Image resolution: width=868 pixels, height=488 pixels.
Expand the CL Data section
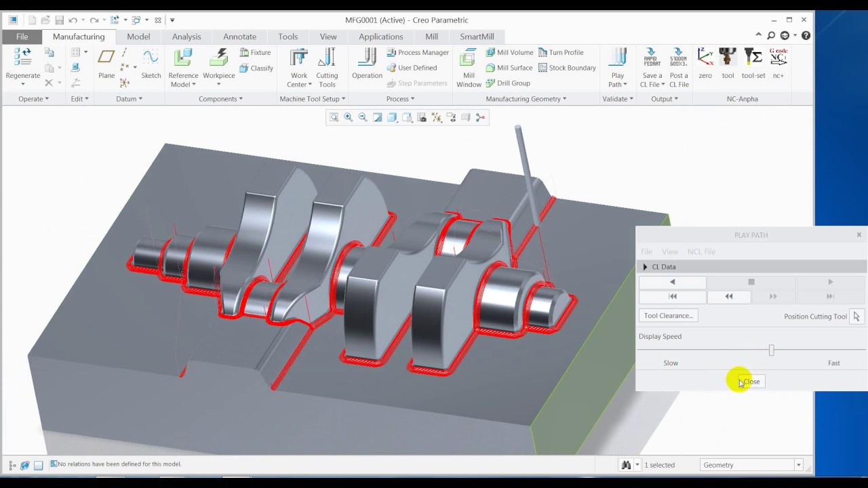pos(645,267)
